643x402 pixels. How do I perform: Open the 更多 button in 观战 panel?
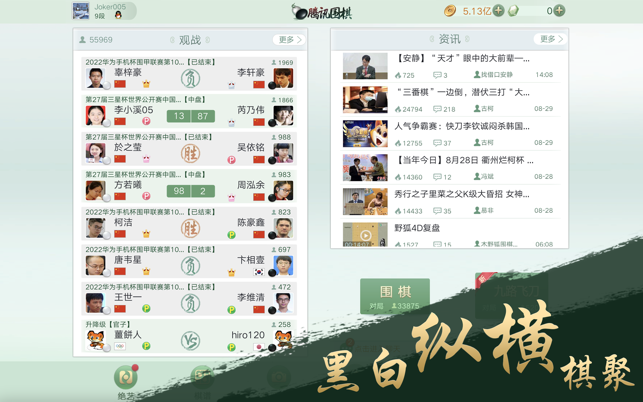(x=289, y=39)
